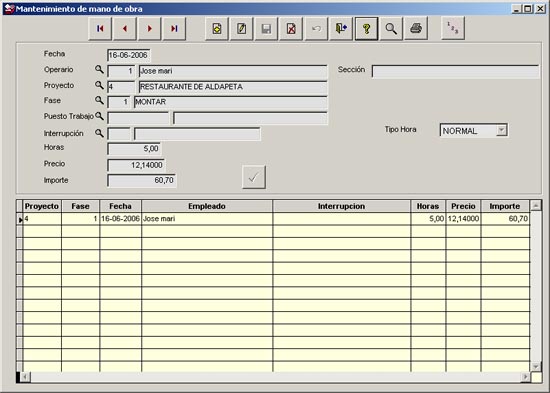This screenshot has width=550, height=393.
Task: Click the Fase code field
Action: pos(119,102)
